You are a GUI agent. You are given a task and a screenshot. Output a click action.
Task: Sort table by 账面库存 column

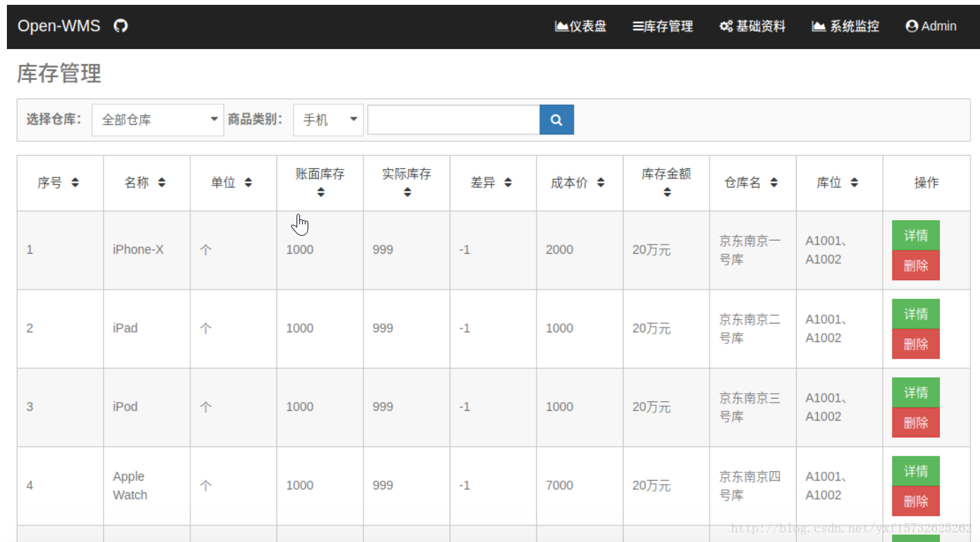click(x=321, y=192)
